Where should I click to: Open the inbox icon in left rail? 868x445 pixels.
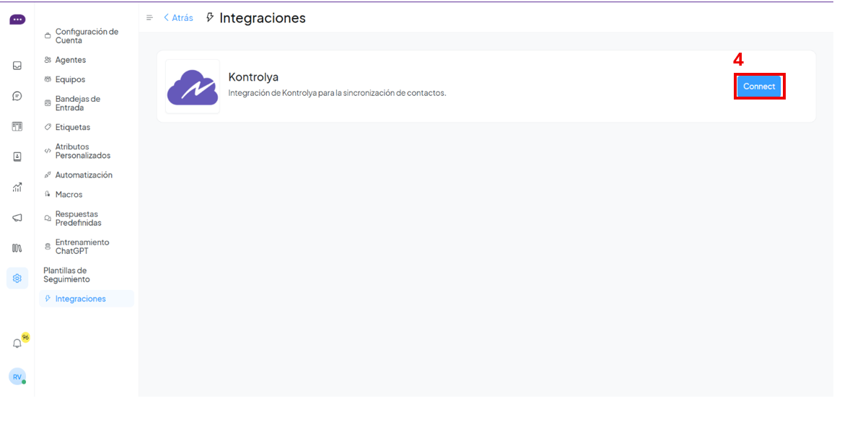17,66
